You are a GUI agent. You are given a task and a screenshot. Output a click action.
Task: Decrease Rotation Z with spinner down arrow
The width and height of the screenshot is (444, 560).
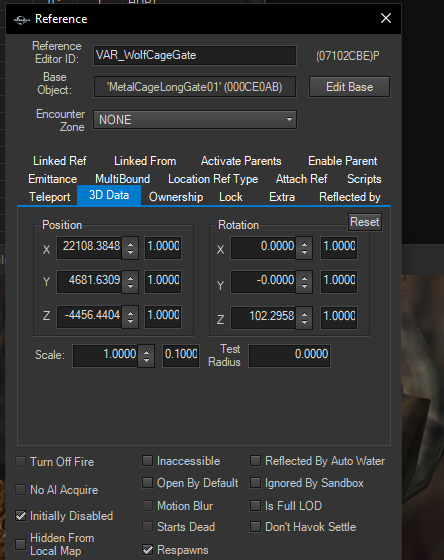tap(304, 322)
